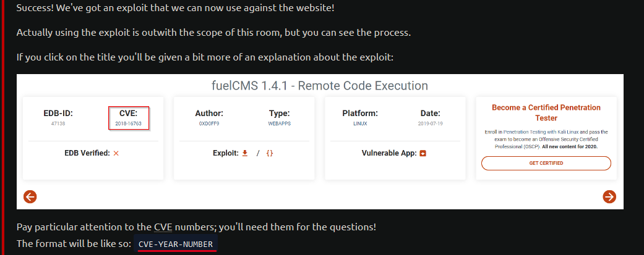
Task: Click the GET CERTIFIED button
Action: point(546,163)
